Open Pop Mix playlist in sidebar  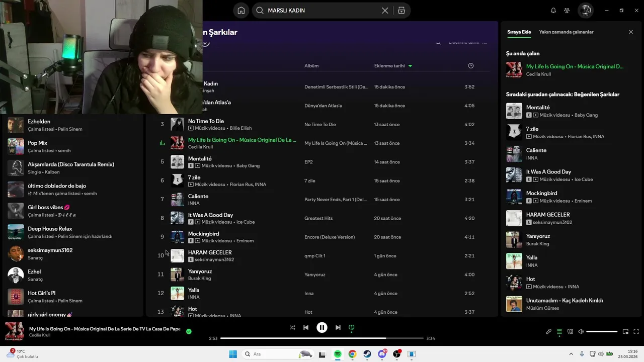coord(73,146)
